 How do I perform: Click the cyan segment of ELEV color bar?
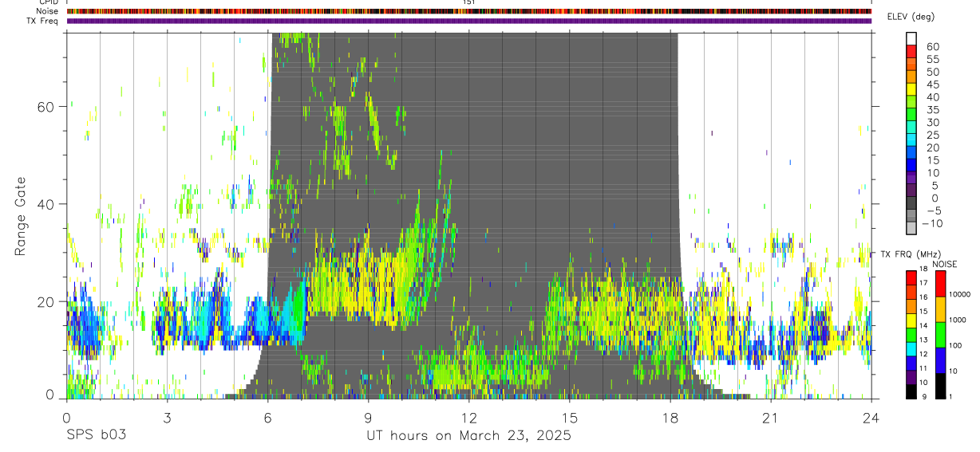click(912, 141)
